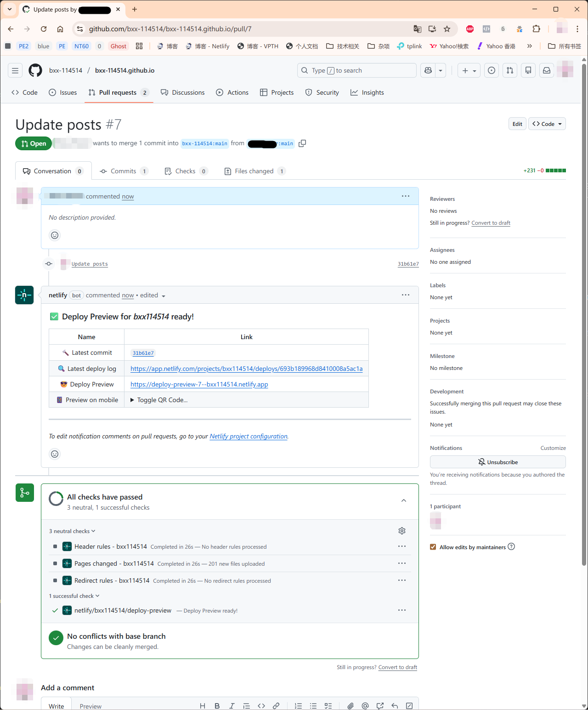Mention a user with @ icon
The height and width of the screenshot is (710, 588).
pyautogui.click(x=365, y=706)
